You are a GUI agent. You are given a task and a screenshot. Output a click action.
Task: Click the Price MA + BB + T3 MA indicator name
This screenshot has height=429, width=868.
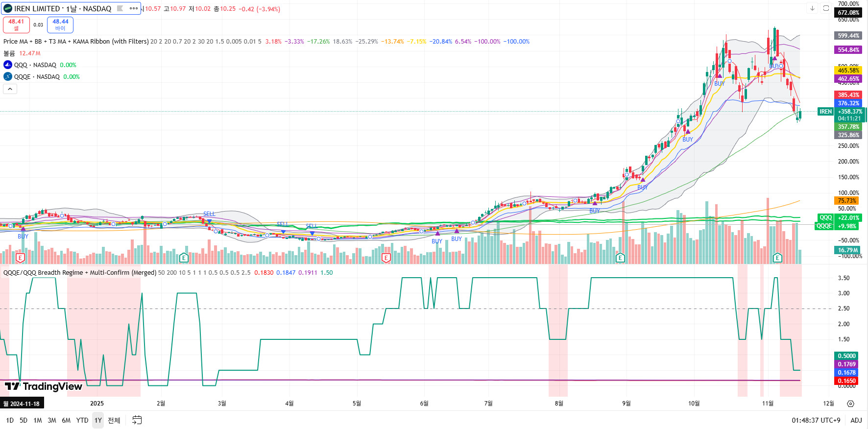pyautogui.click(x=76, y=42)
